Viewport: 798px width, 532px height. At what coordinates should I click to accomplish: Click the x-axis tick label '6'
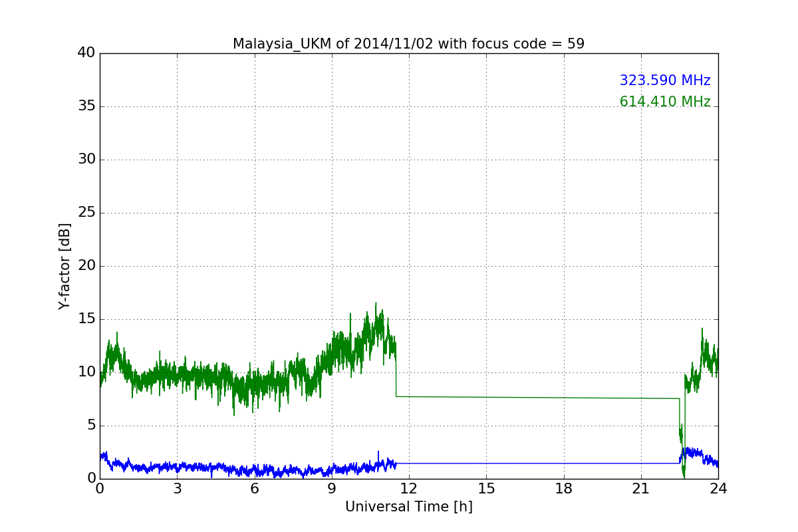pyautogui.click(x=254, y=488)
